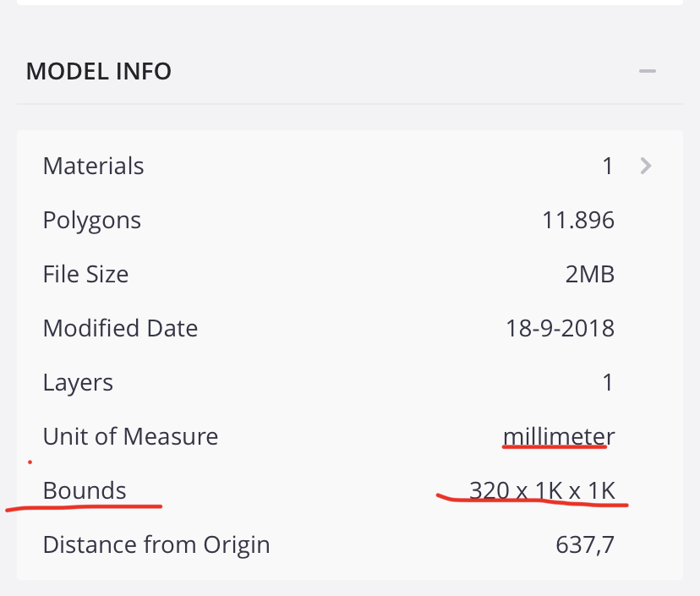Click the Polygons label
Screen dimensions: 700x596
92,221
